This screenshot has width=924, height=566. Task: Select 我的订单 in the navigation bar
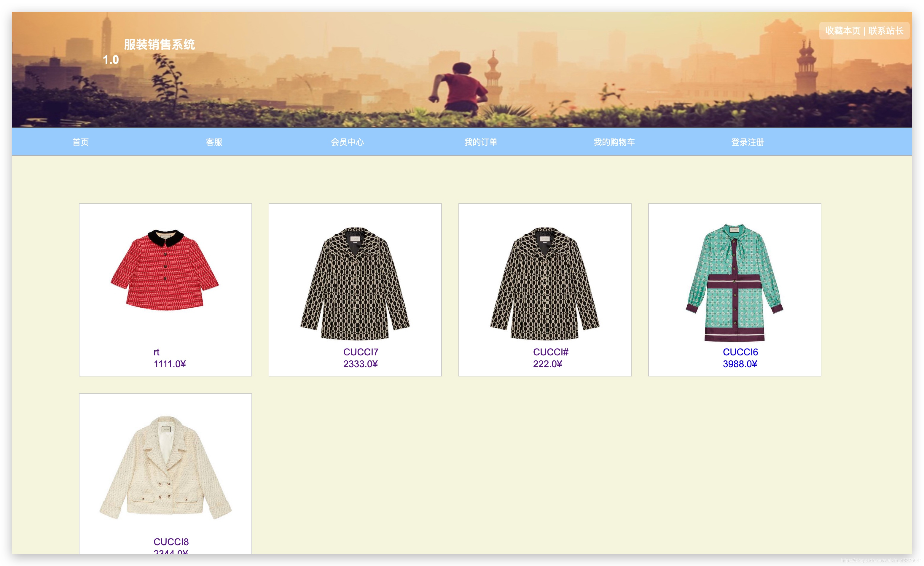point(481,142)
